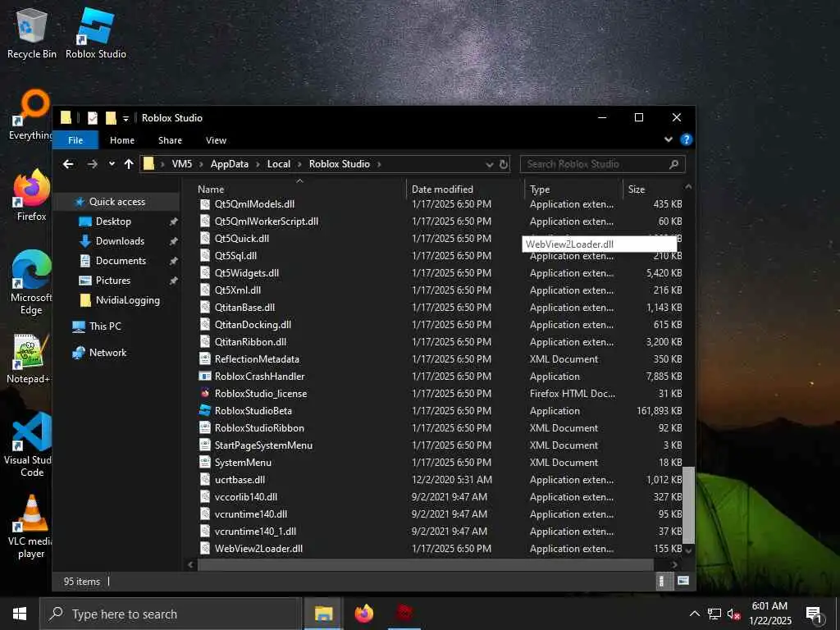Open address bar previous locations dropdown
The image size is (840, 630).
(x=489, y=164)
